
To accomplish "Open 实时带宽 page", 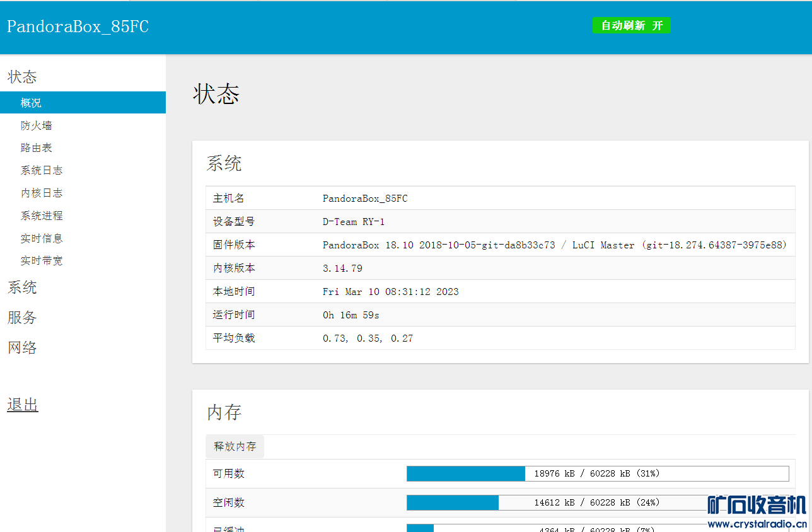I will (x=41, y=261).
